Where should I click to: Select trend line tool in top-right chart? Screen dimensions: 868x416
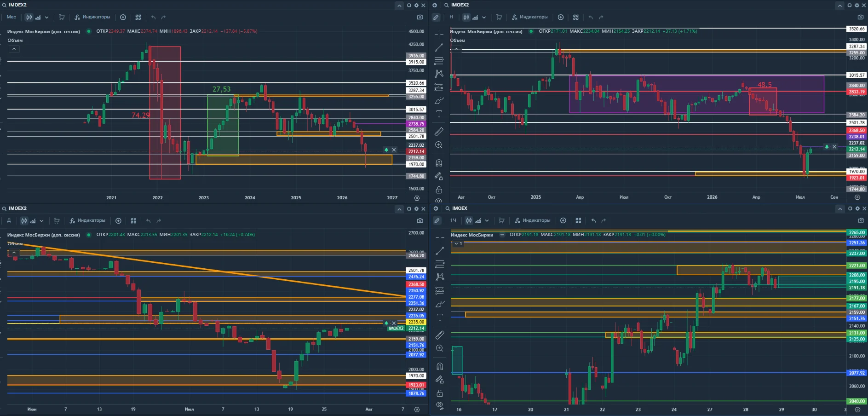click(439, 47)
